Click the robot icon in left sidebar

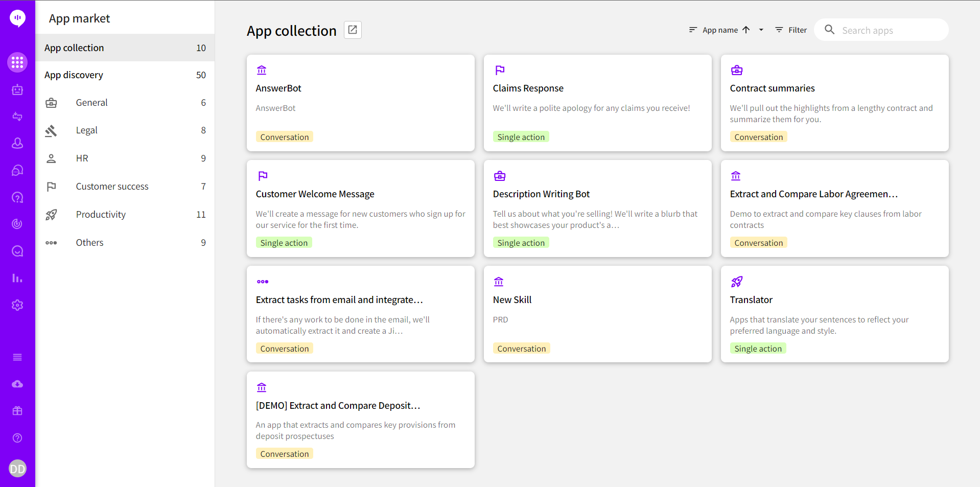pyautogui.click(x=17, y=90)
